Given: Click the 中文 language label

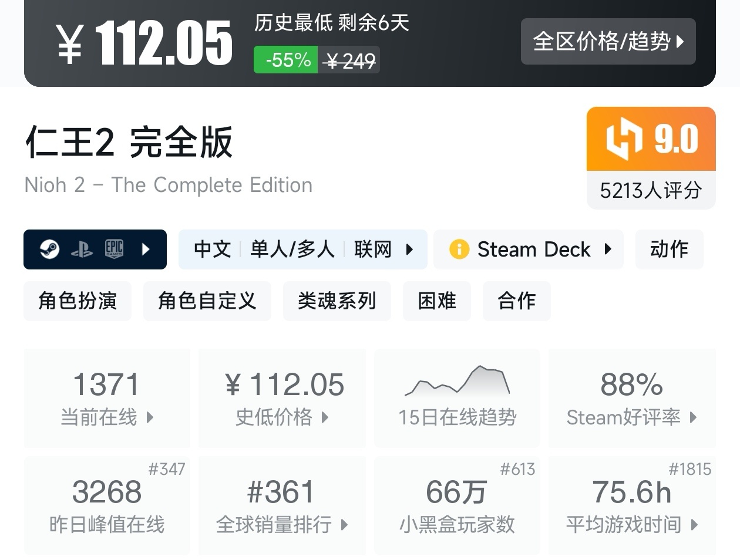Looking at the screenshot, I should pos(212,249).
